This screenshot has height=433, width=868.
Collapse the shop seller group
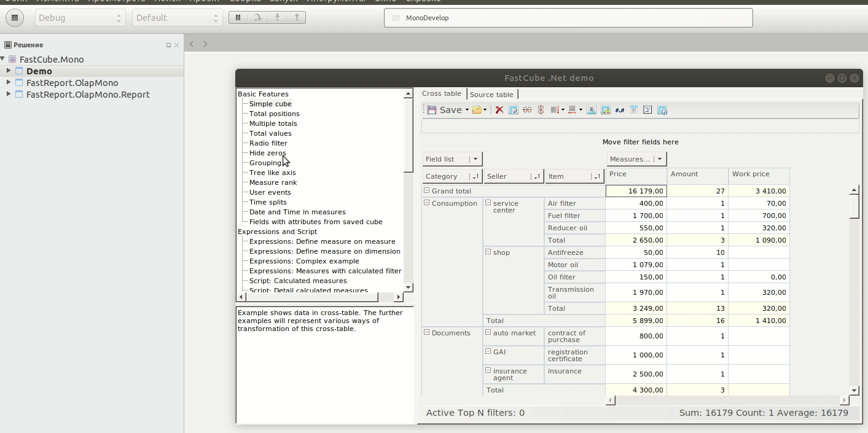coord(488,252)
